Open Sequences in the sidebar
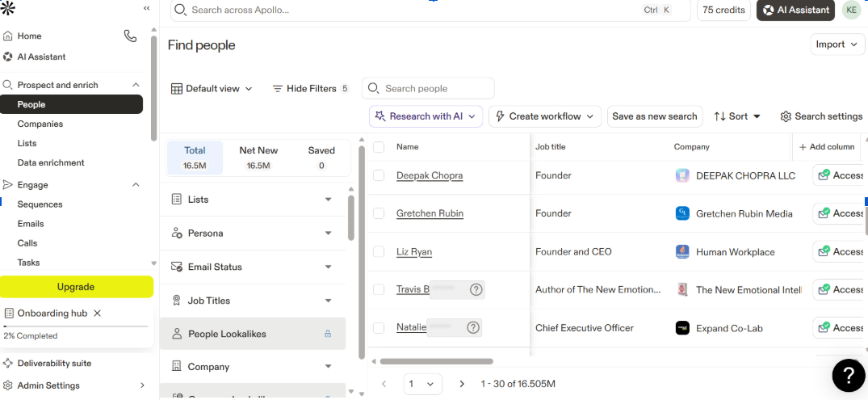 pyautogui.click(x=40, y=204)
